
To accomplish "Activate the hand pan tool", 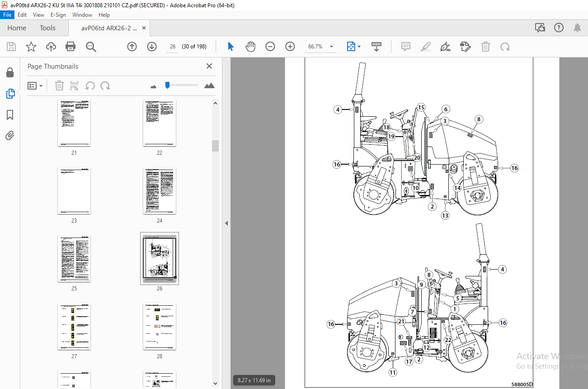I will (x=250, y=47).
